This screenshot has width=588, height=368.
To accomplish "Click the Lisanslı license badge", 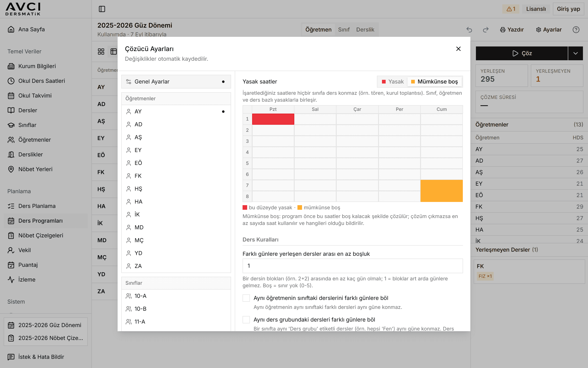I will click(x=536, y=9).
